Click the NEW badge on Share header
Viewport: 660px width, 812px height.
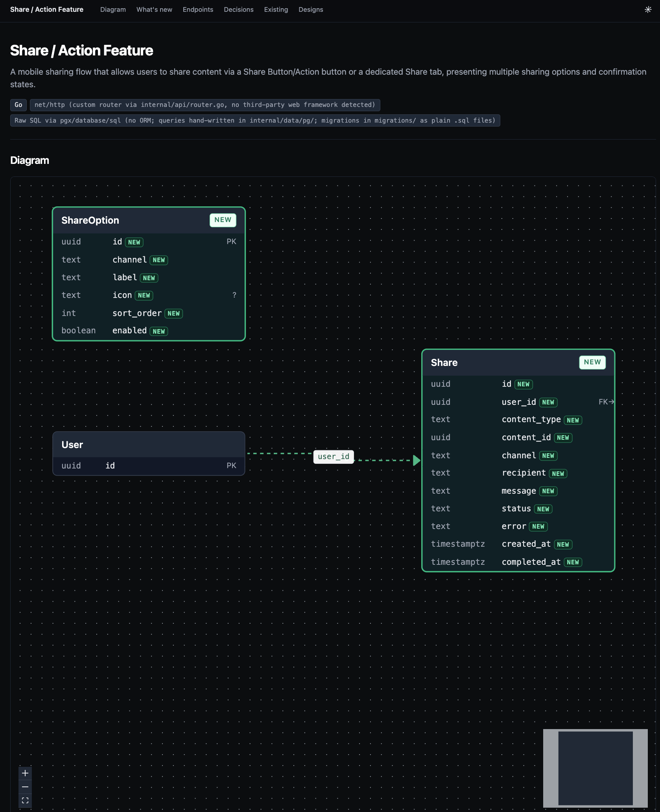click(x=592, y=362)
